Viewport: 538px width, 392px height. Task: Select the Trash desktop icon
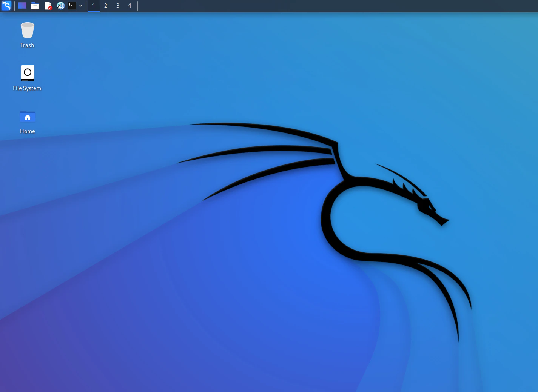tap(27, 35)
